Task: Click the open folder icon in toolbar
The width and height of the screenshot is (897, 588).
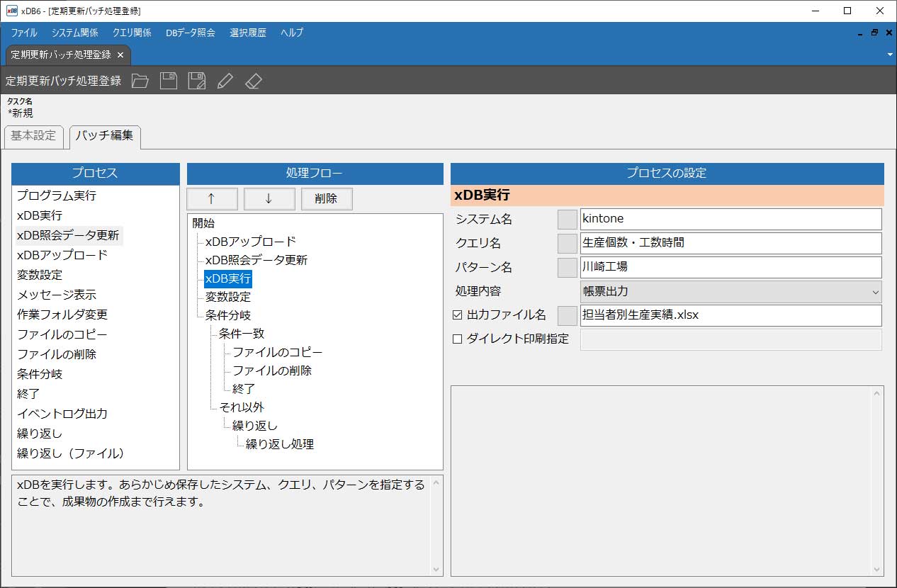Action: tap(140, 81)
